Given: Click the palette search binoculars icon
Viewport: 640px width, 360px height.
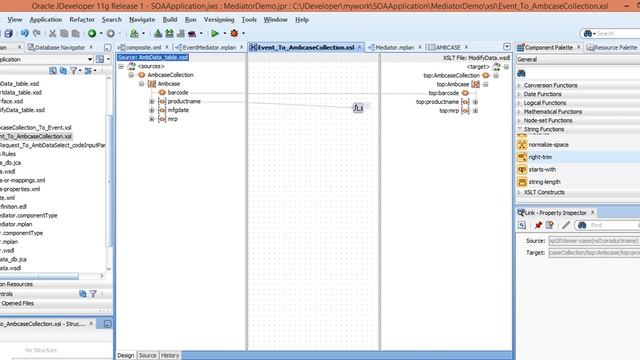Looking at the screenshot, I should (x=522, y=73).
